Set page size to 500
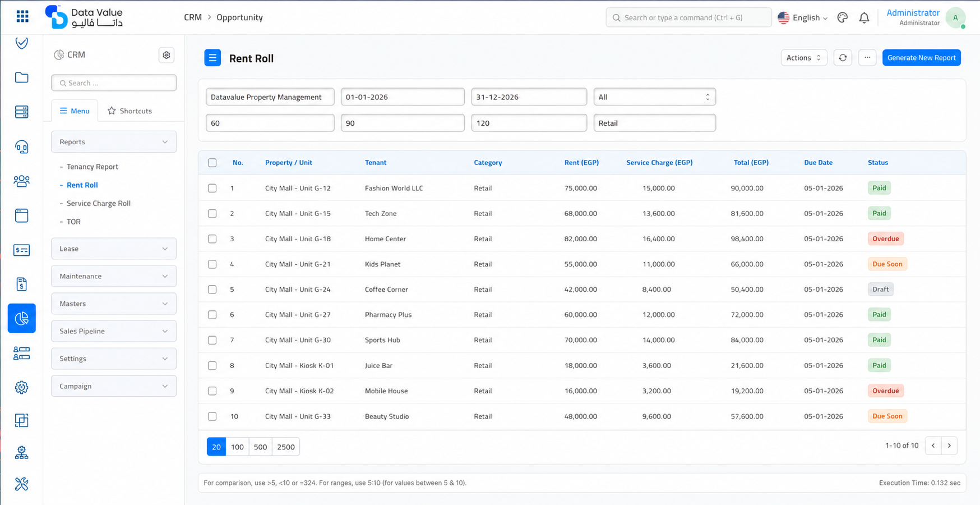 pos(260,447)
